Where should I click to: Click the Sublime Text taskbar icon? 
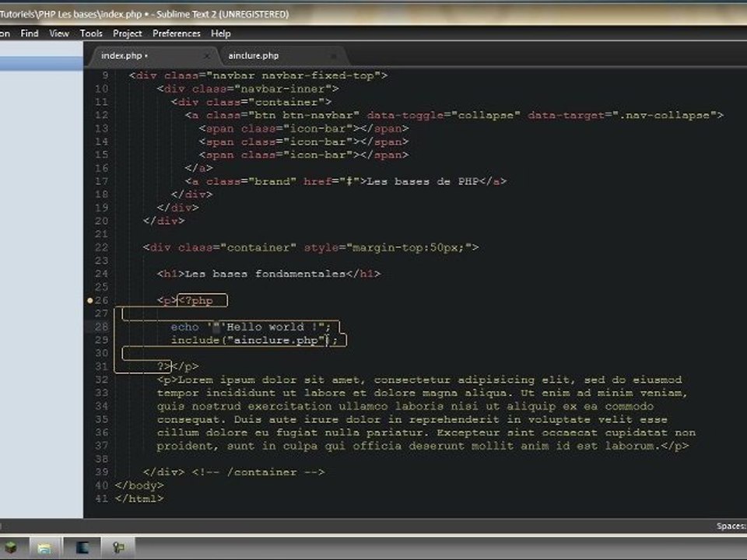[82, 548]
